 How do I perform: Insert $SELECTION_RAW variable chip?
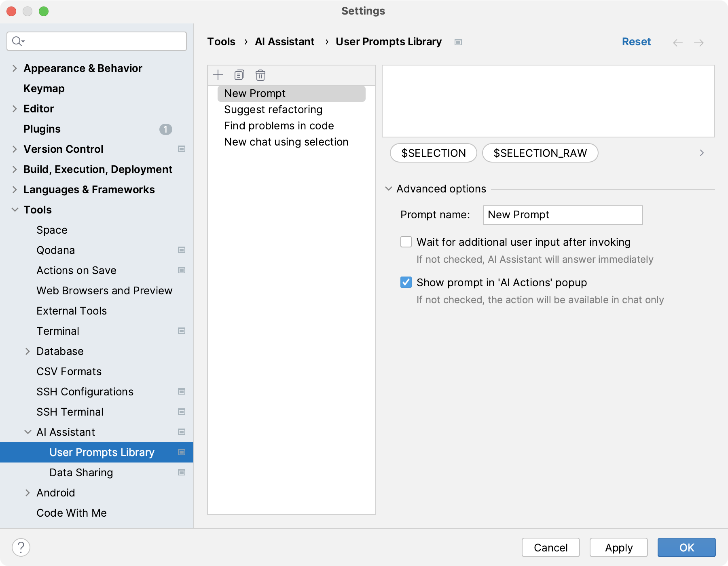[540, 153]
